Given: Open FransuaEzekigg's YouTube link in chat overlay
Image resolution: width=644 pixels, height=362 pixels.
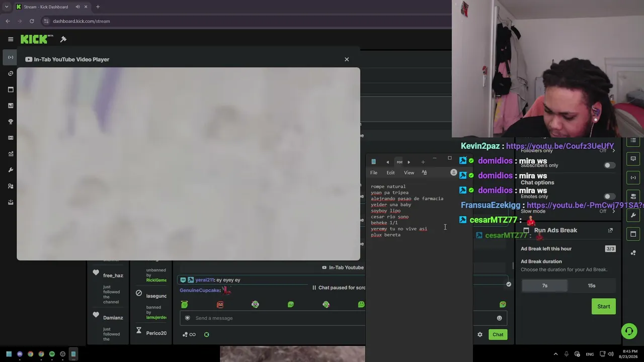Looking at the screenshot, I should coord(585,205).
